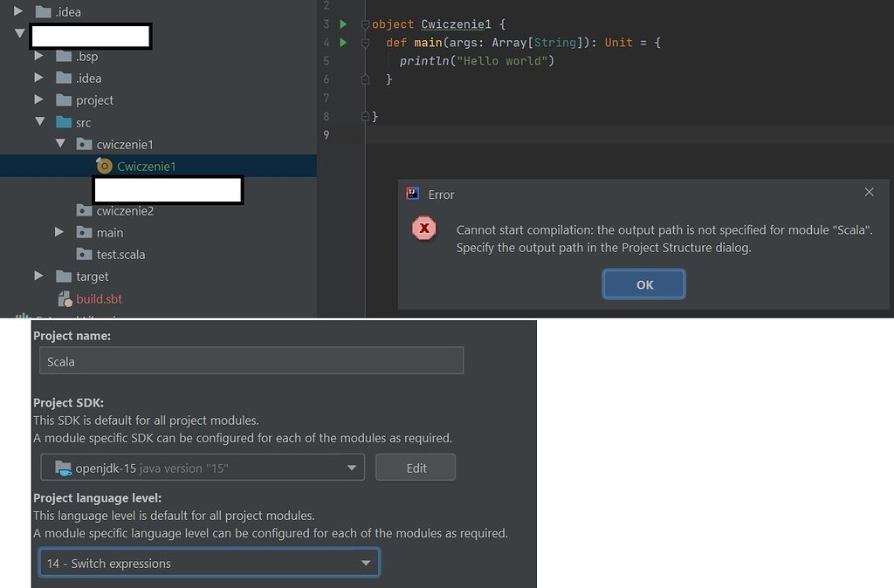Open the Project language level dropdown
The height and width of the screenshot is (588, 894).
pyautogui.click(x=366, y=564)
